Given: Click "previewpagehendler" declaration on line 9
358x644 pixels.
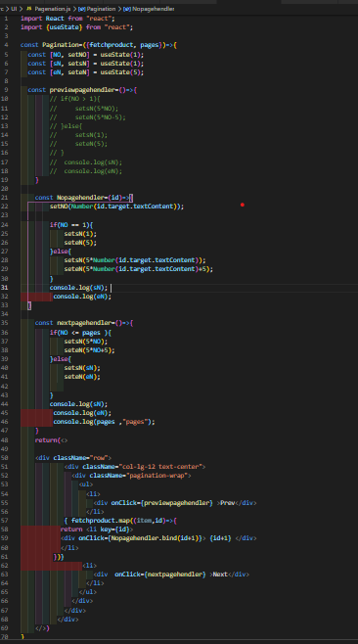Looking at the screenshot, I should (x=82, y=89).
